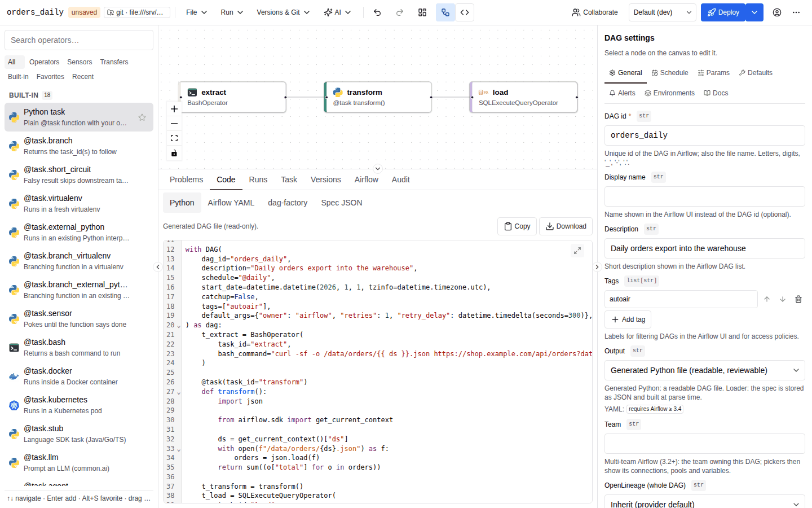
Task: Switch to the code brackets view icon
Action: [x=465, y=12]
